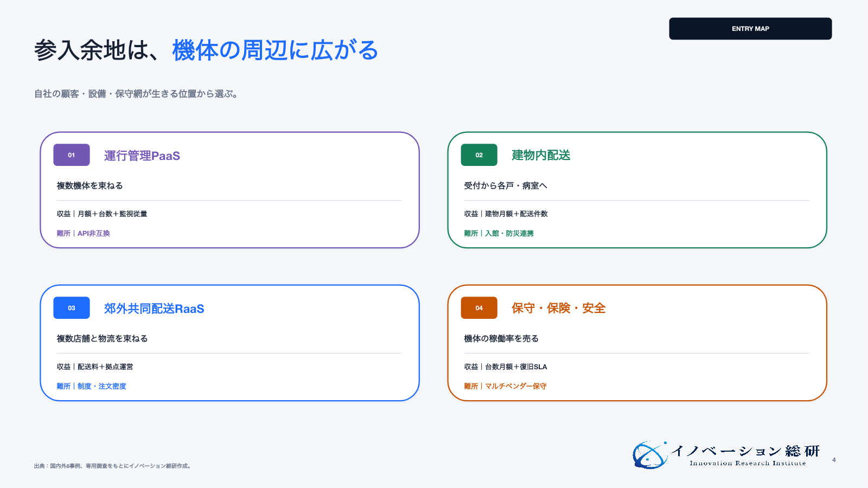
Task: Click 難所｜制度・注文密度 text
Action: pyautogui.click(x=91, y=386)
